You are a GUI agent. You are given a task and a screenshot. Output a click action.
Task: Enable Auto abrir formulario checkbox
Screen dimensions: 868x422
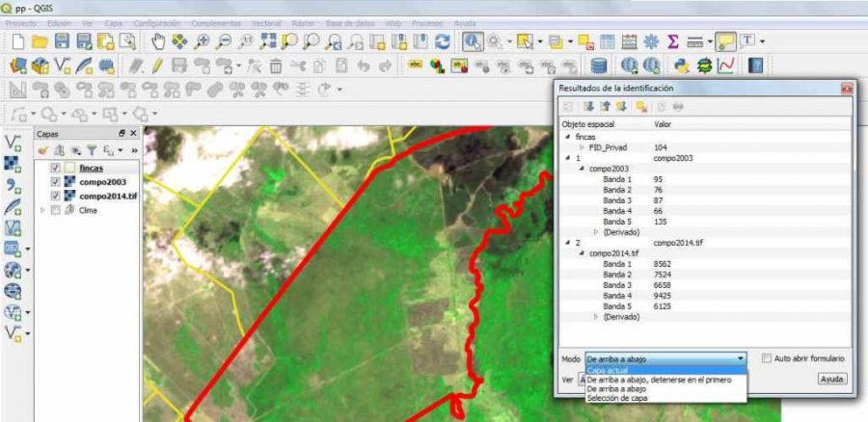(767, 358)
